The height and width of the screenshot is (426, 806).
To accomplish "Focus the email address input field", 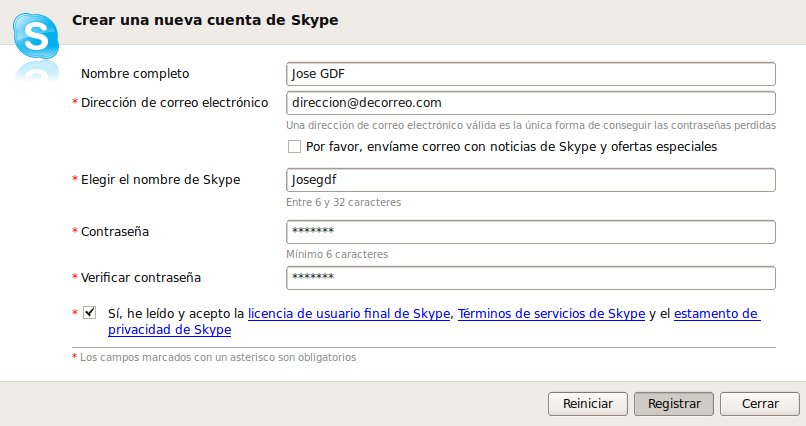I will point(530,103).
